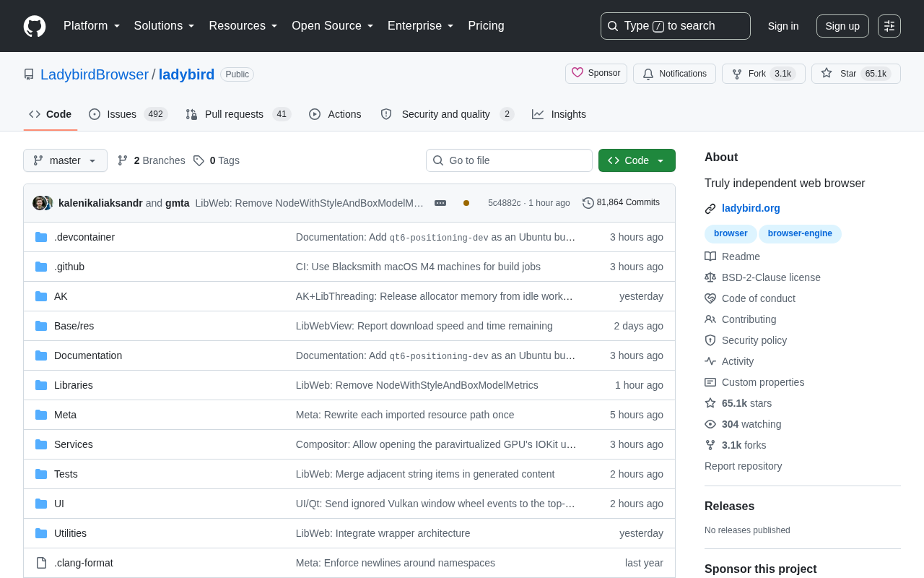Open the Security and quality tab
924x578 pixels.
click(447, 114)
